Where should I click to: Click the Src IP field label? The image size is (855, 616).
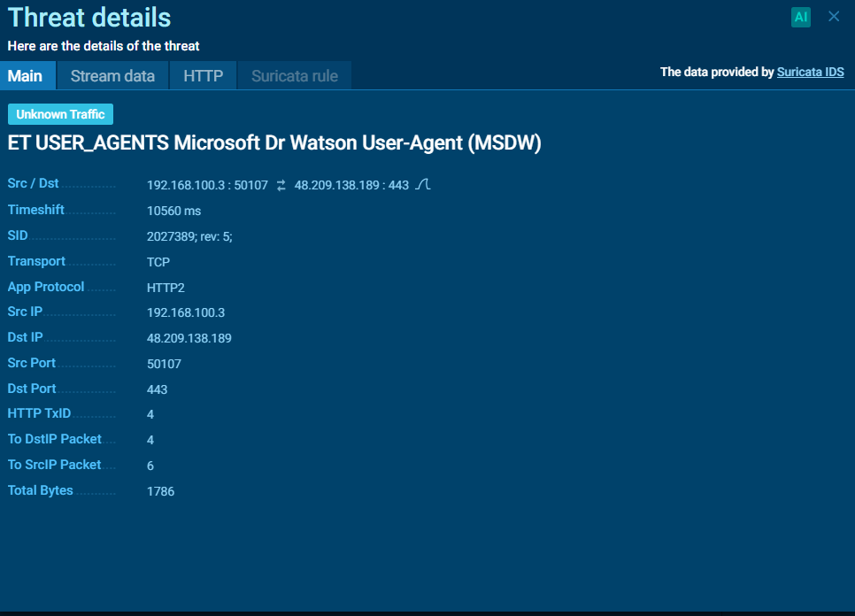(25, 312)
